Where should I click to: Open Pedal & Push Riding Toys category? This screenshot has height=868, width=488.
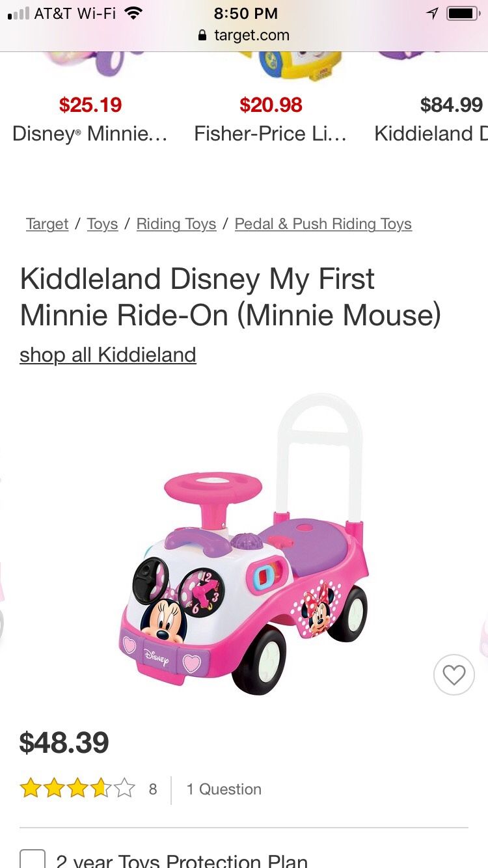tap(323, 224)
